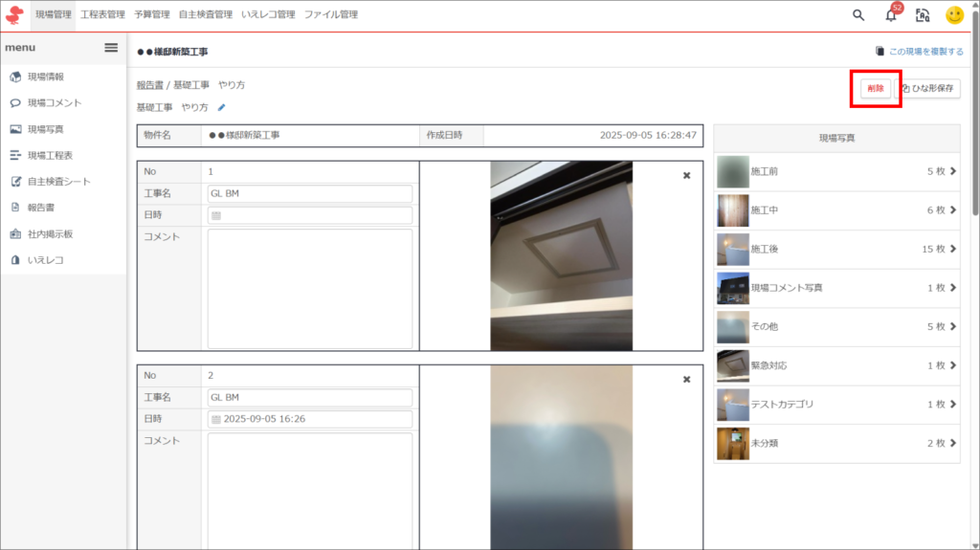
Task: Expand the 施工後 photo category
Action: click(952, 249)
